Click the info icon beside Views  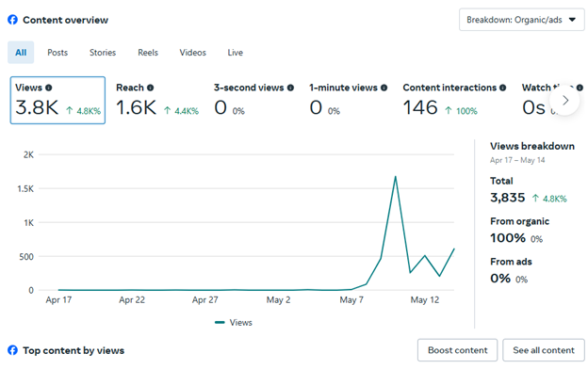(49, 88)
